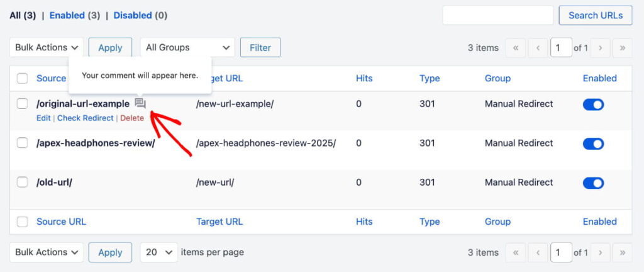Switch to the Disabled filter tab
Viewport: 644px width, 272px height.
(x=133, y=15)
